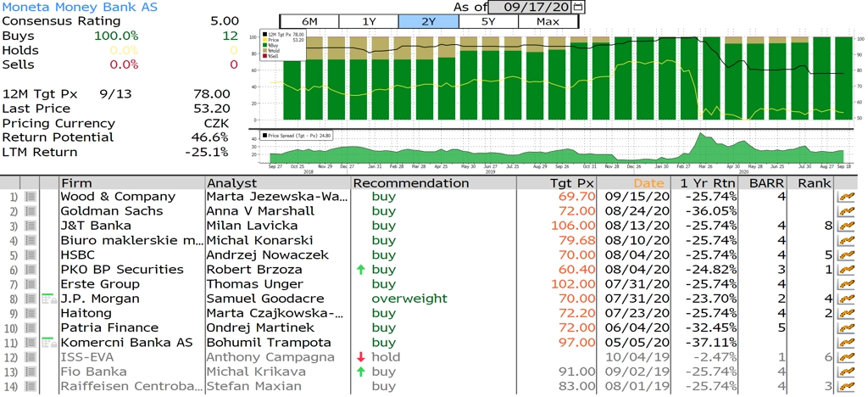The width and height of the screenshot is (868, 397).
Task: Sort the table by the Firm column header
Action: tap(131, 182)
